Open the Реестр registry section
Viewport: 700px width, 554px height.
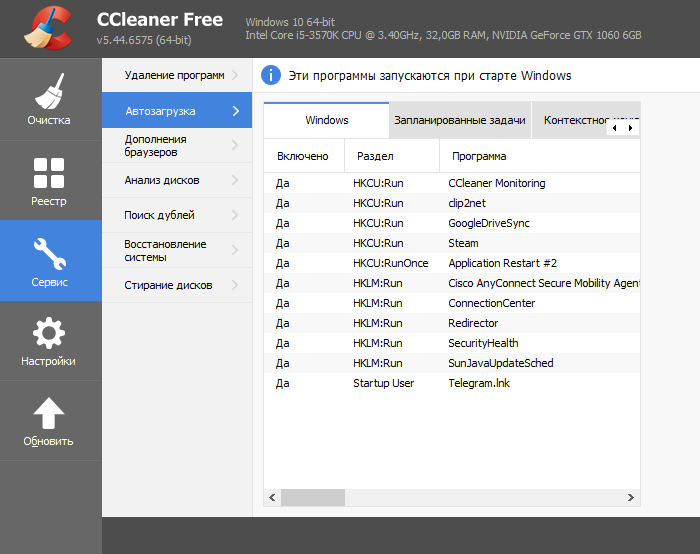tap(49, 180)
